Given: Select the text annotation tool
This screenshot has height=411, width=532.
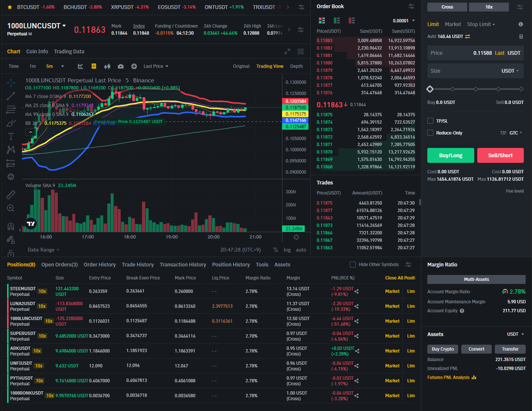Looking at the screenshot, I should point(11,136).
